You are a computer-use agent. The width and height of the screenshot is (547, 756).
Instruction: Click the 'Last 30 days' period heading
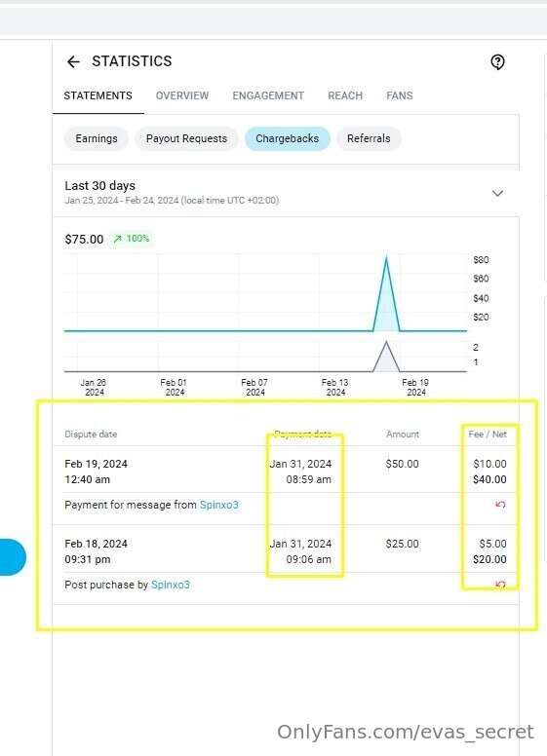[x=99, y=186]
